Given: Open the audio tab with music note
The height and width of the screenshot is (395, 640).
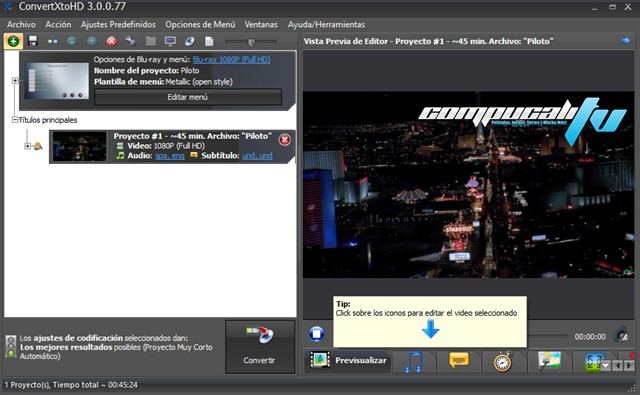Looking at the screenshot, I should (x=414, y=362).
